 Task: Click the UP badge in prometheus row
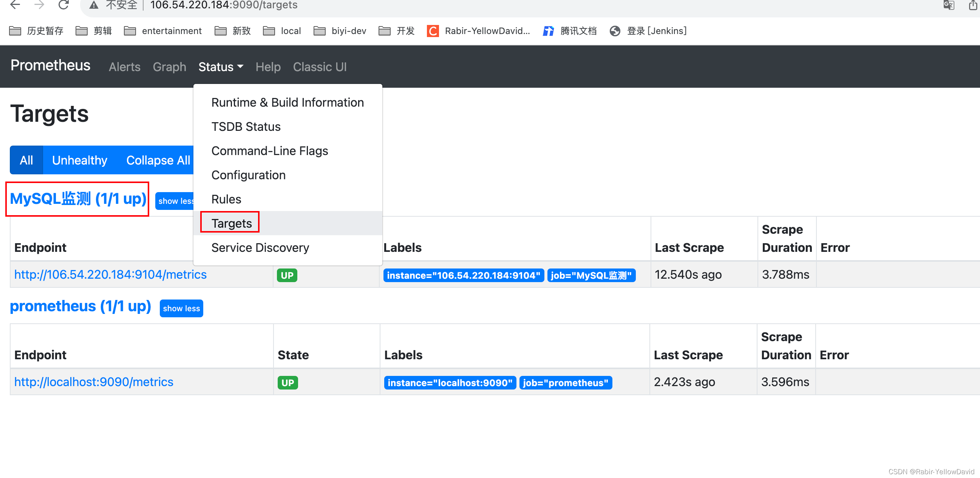tap(288, 383)
